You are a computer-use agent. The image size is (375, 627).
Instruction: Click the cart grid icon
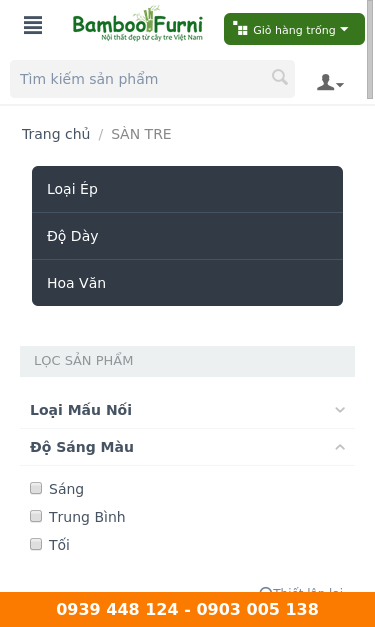[x=240, y=28]
